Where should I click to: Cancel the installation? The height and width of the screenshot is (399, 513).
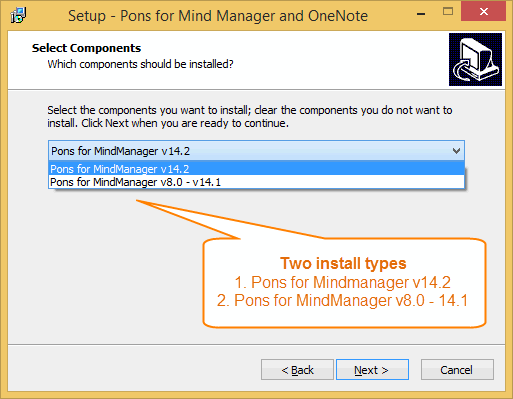(x=457, y=370)
